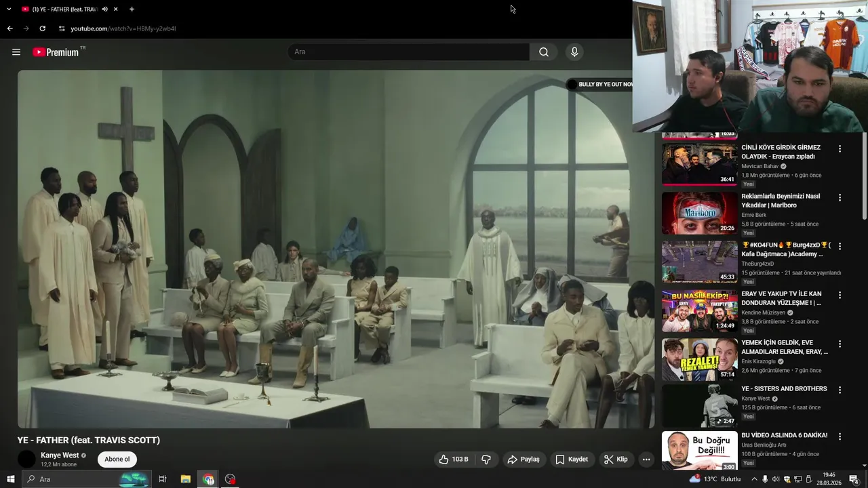Open BU VİDEO ASLINDA 6 DAKİKA thumbnail

coord(699,451)
